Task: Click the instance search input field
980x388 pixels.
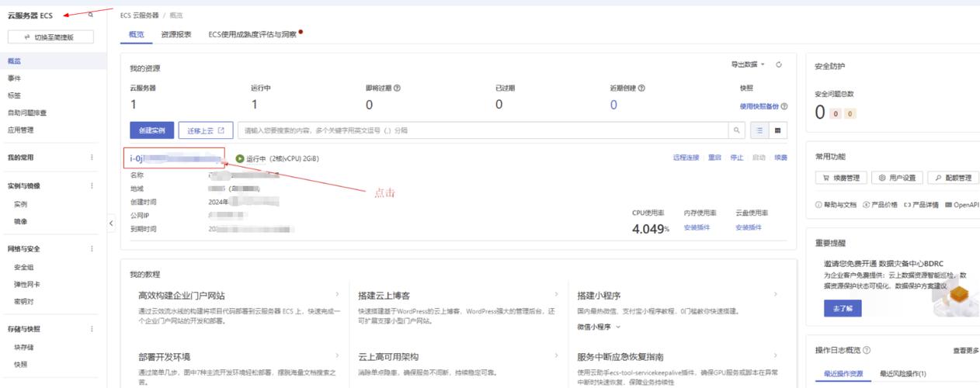Action: (x=481, y=130)
